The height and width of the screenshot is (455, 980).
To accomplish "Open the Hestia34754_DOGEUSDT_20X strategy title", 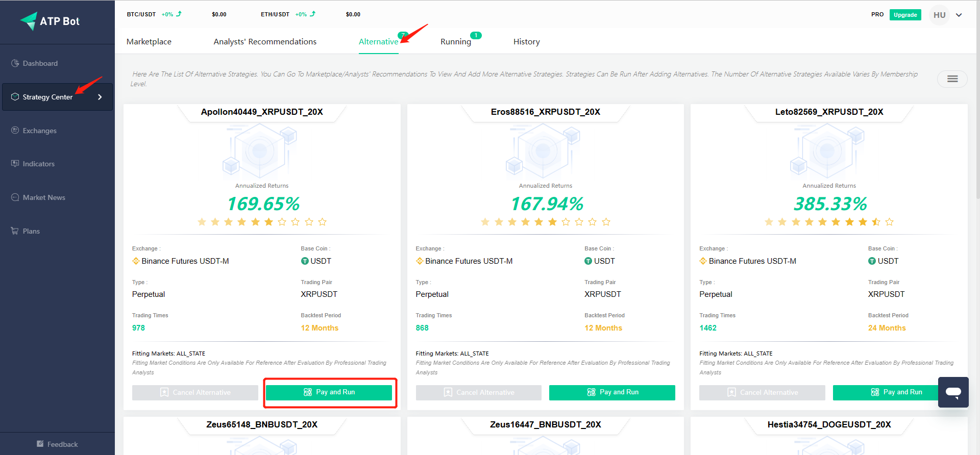I will click(x=829, y=424).
